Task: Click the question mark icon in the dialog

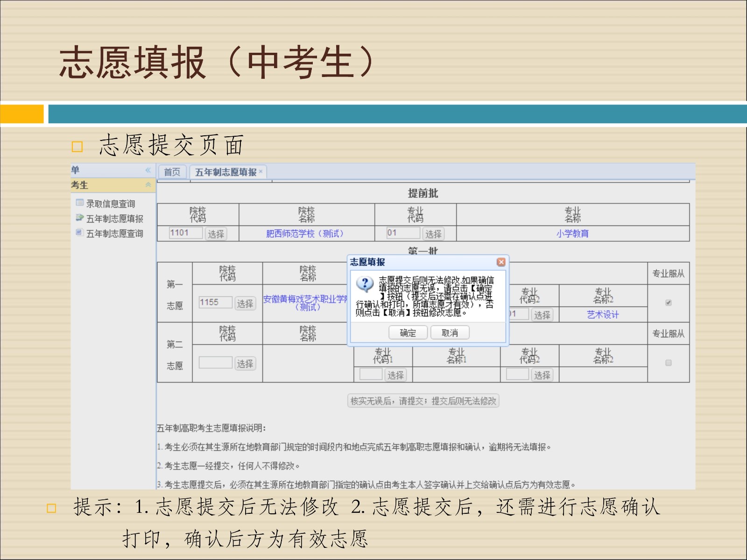Action: point(365,283)
